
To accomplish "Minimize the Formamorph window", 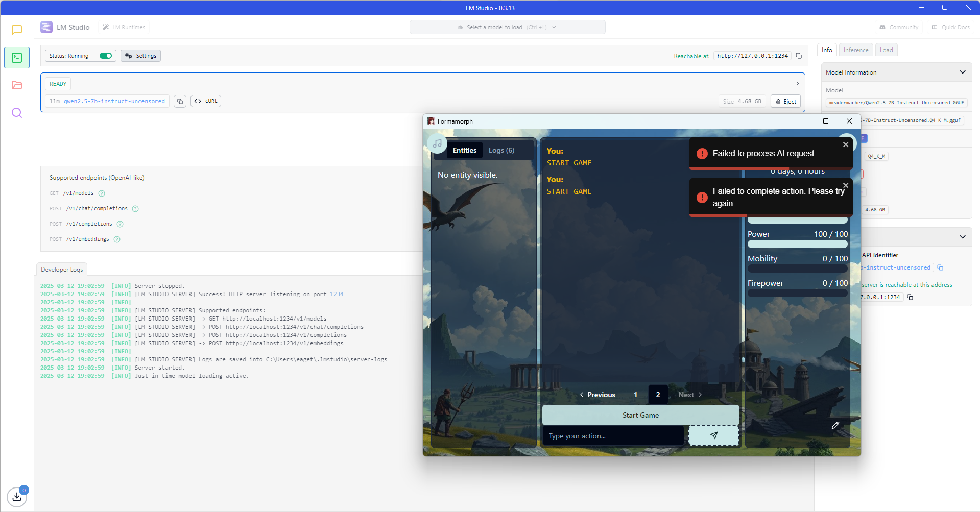I will (x=803, y=121).
